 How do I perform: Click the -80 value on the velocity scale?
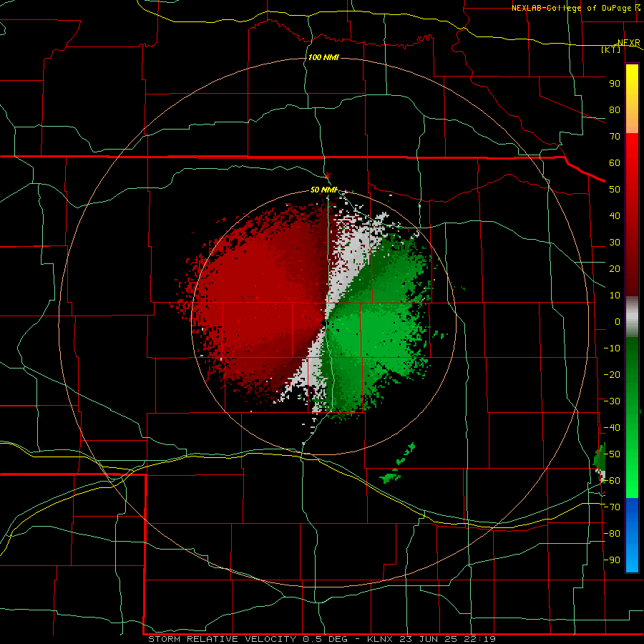point(612,534)
